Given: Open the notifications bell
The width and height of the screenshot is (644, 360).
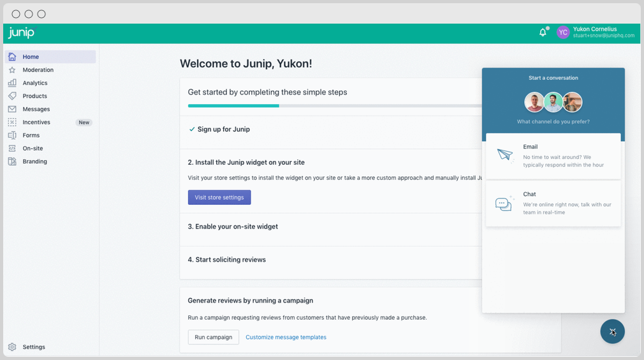Looking at the screenshot, I should [543, 32].
